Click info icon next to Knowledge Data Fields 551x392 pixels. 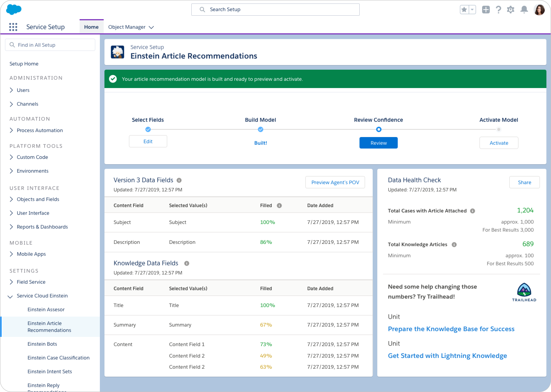click(x=187, y=263)
